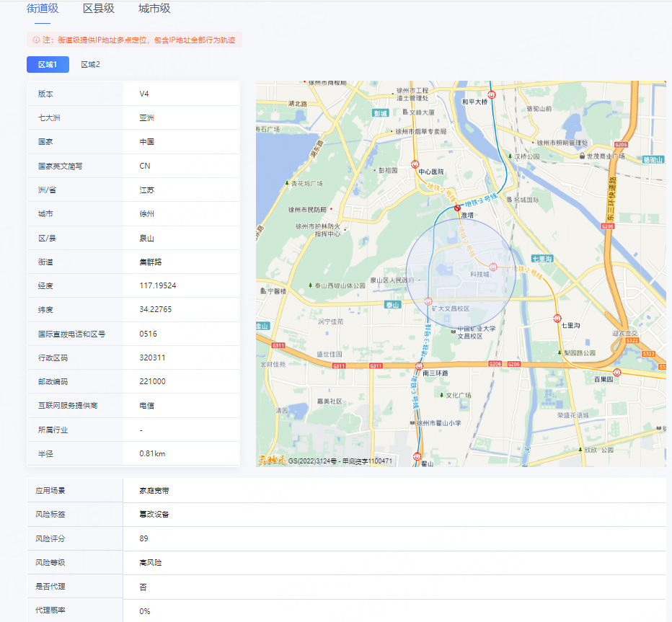Open the 城市级 tab
Image resolution: width=672 pixels, height=622 pixels.
tap(154, 9)
